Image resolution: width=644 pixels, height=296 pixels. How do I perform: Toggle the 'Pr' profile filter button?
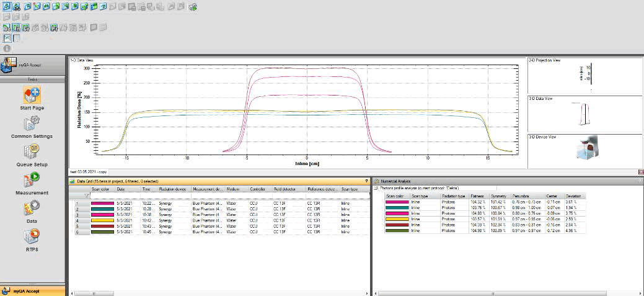pos(55,28)
